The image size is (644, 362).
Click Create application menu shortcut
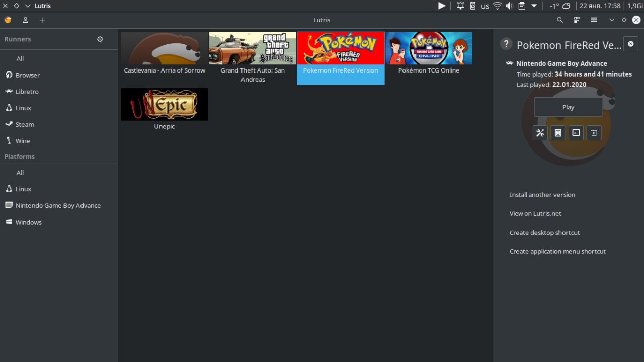tap(557, 251)
